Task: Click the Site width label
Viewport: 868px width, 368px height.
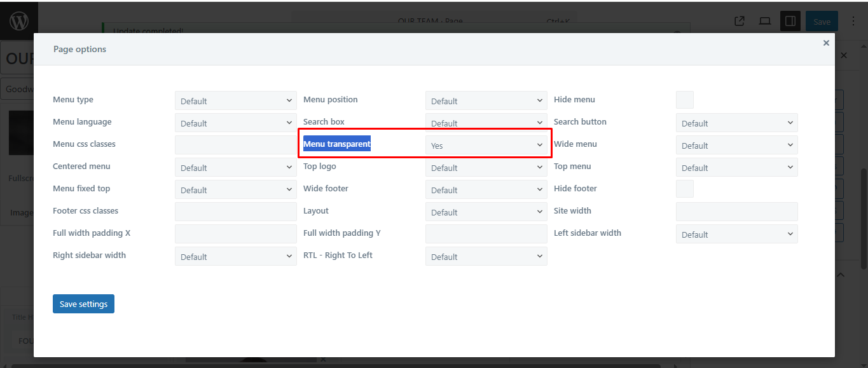Action: click(572, 211)
